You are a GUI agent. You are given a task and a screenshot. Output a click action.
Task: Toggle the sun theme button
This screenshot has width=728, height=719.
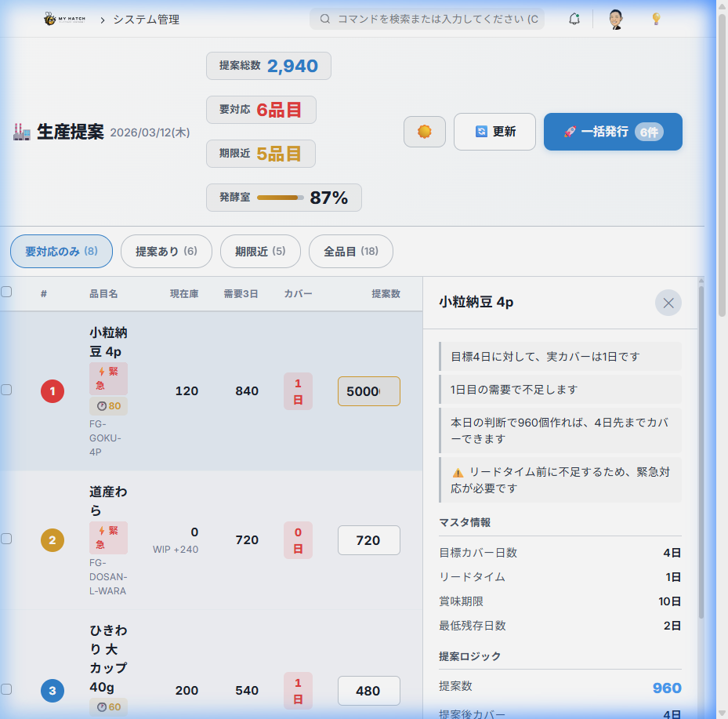tap(425, 132)
